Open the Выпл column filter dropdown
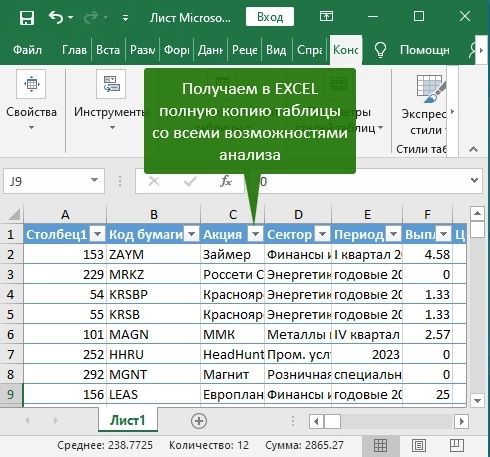490x457 pixels. coord(444,234)
